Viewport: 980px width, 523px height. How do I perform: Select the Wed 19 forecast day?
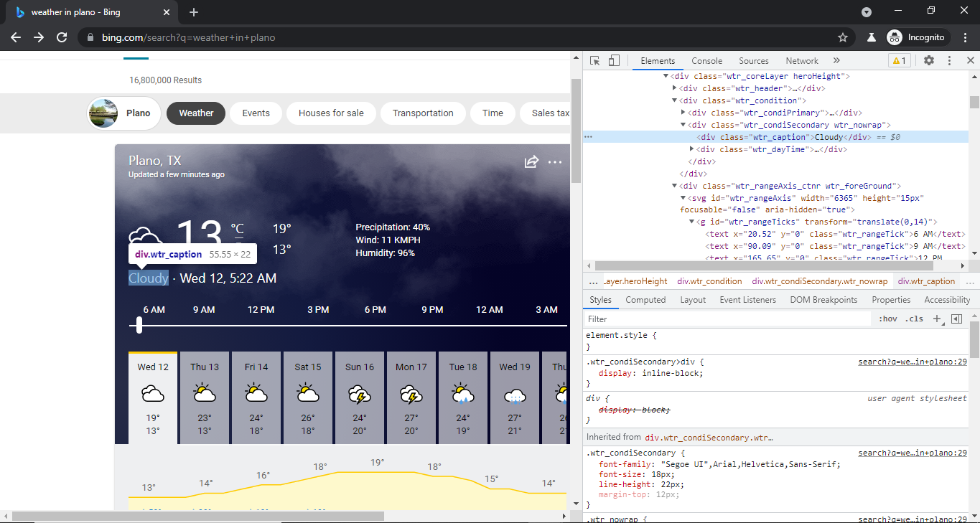[515, 397]
